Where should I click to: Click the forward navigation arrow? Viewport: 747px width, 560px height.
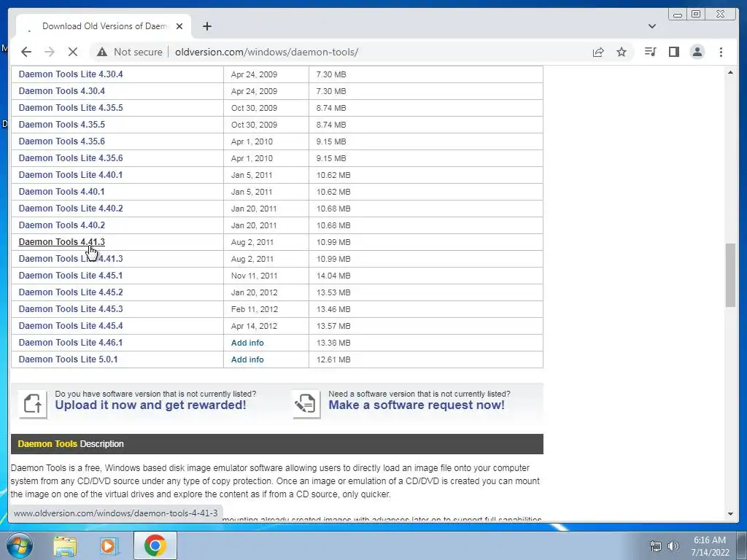click(50, 52)
